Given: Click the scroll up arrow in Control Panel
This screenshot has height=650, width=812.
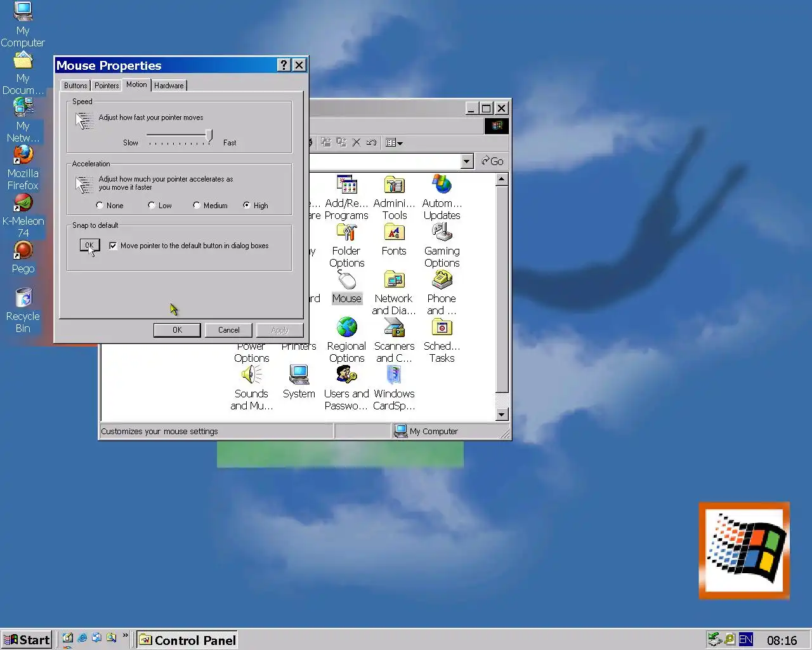Looking at the screenshot, I should coord(502,179).
